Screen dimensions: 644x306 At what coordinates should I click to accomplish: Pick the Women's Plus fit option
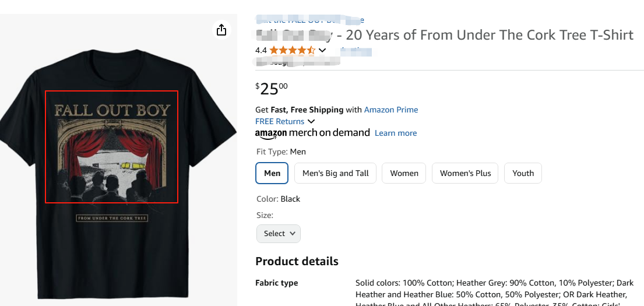(x=465, y=173)
